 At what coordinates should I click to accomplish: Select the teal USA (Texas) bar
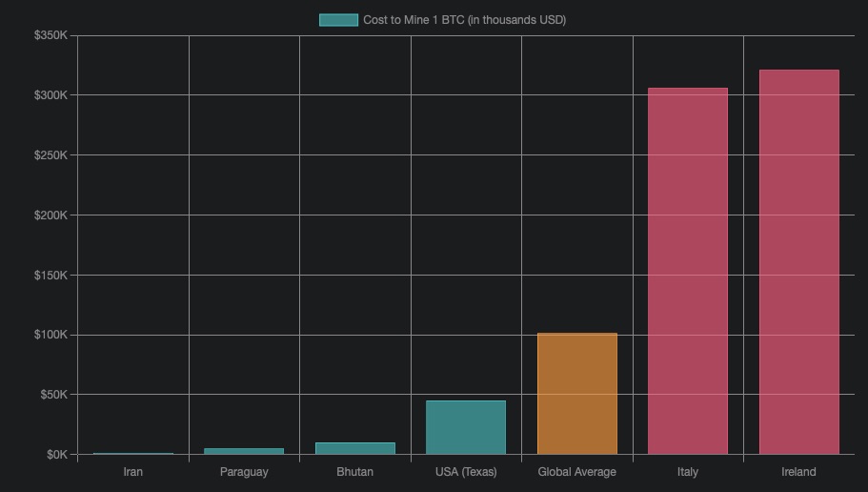[466, 427]
